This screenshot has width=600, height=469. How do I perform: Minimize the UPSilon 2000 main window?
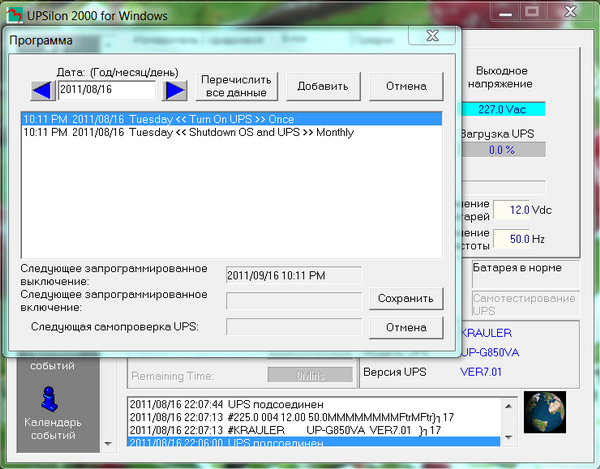click(506, 12)
